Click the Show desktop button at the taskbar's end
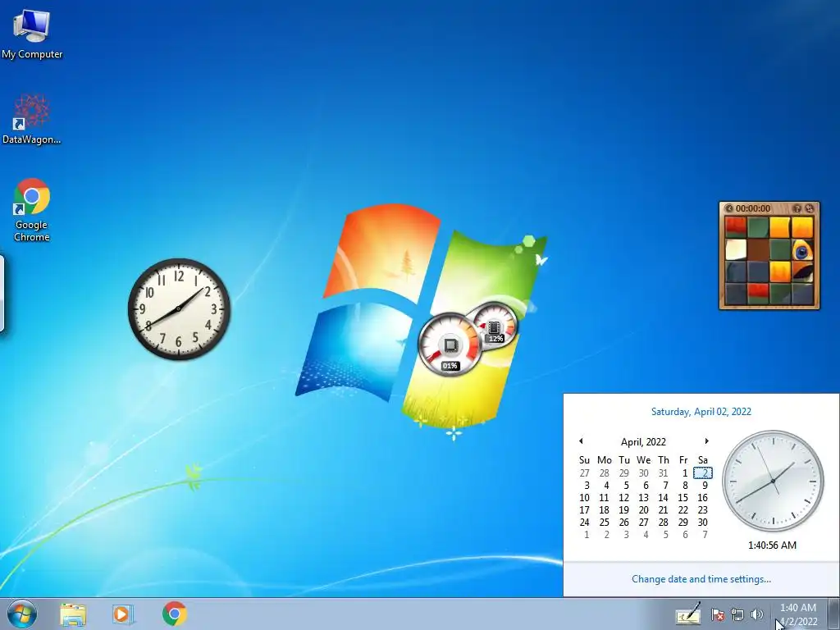Viewport: 840px width, 630px height. [x=833, y=614]
